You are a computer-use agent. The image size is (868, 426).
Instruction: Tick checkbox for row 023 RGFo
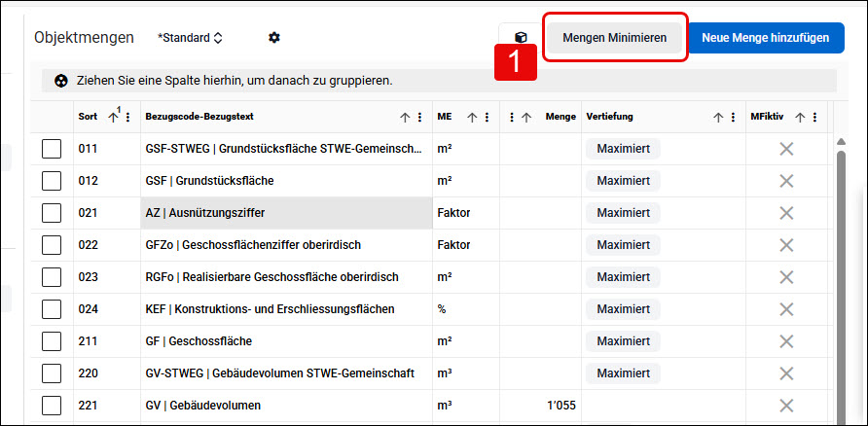[x=52, y=277]
